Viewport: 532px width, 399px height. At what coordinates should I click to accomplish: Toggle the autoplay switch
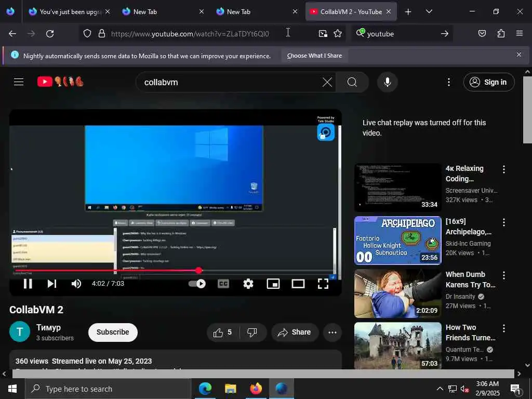click(x=197, y=284)
